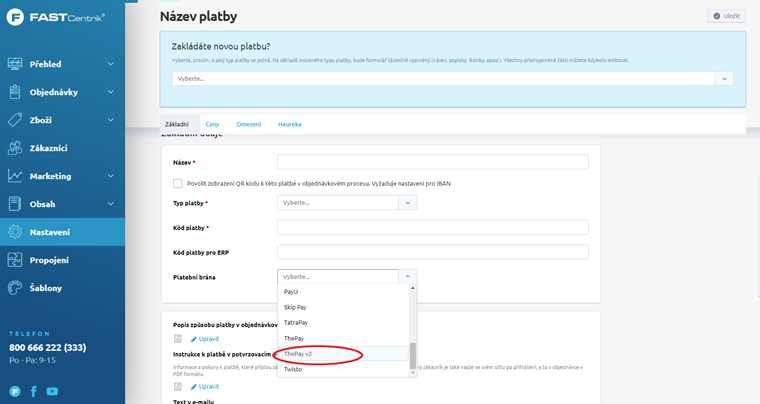Select Skip Pay from gateway list
Image resolution: width=760 pixels, height=404 pixels.
click(344, 307)
